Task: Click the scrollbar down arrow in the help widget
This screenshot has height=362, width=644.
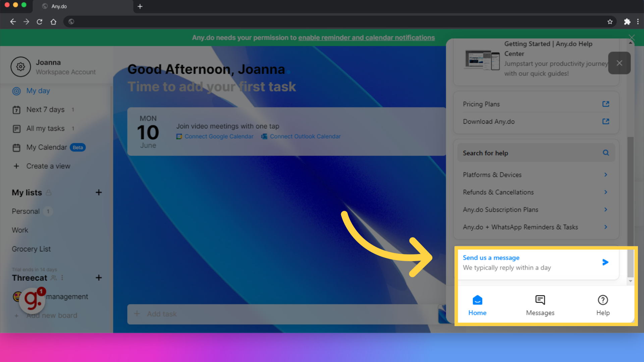Action: coord(631,281)
